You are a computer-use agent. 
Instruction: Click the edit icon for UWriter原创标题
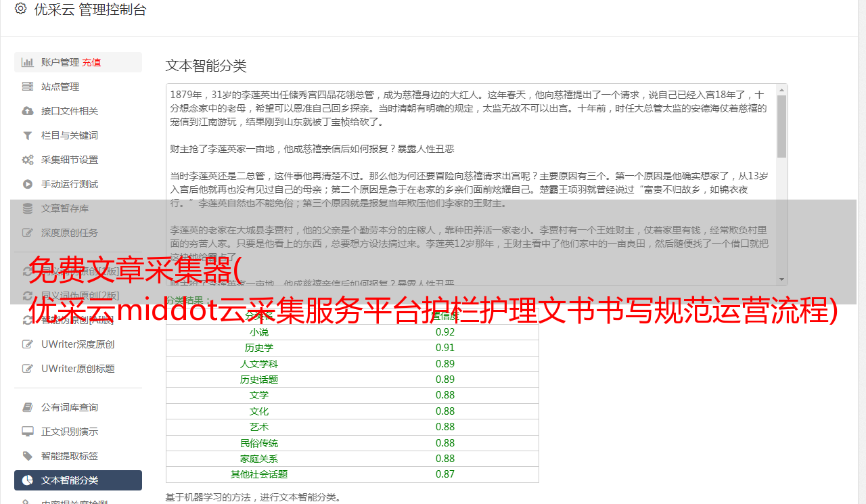pos(28,369)
